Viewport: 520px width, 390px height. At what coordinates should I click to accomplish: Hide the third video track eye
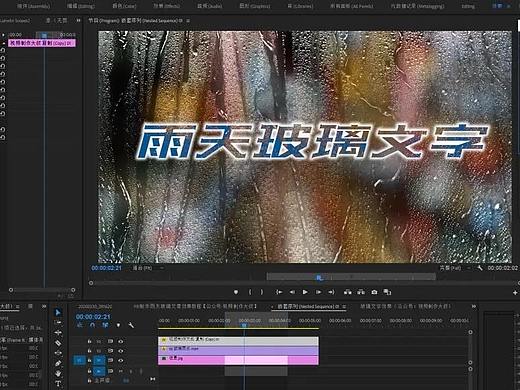click(x=121, y=360)
